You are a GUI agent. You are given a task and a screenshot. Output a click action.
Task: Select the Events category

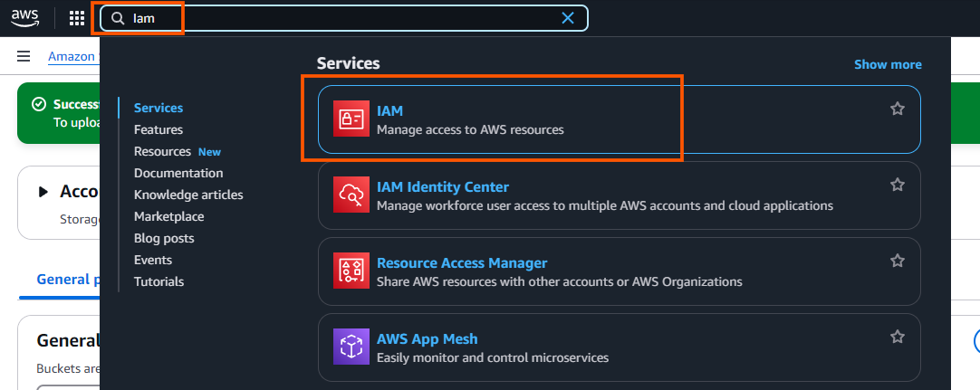coord(152,260)
